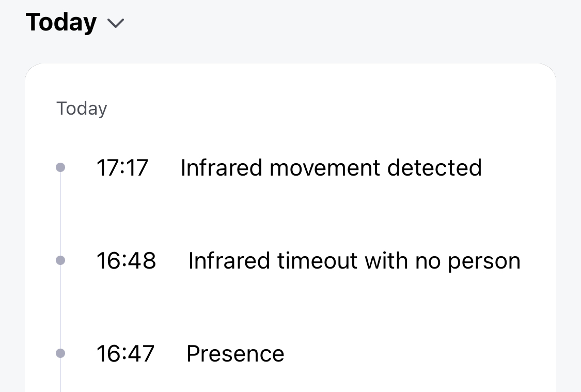The width and height of the screenshot is (581, 392).
Task: Click the word 'Infrared' in the timeout entry
Action: [229, 261]
